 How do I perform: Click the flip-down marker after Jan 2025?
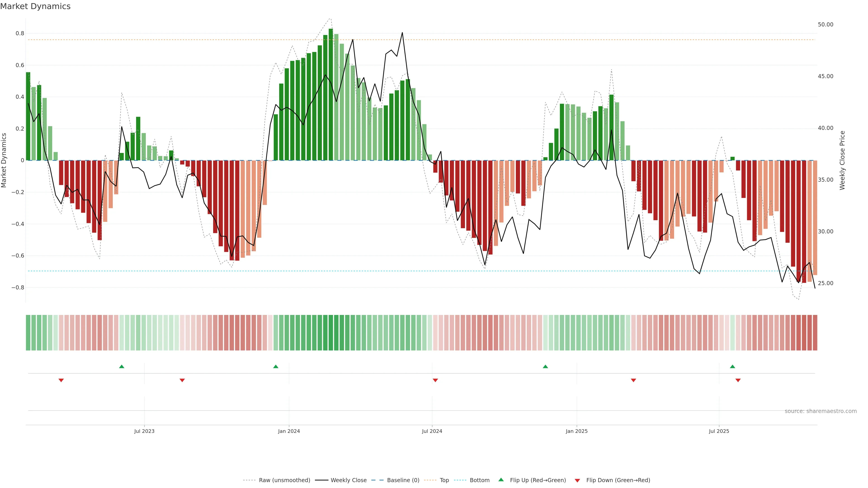tap(633, 380)
